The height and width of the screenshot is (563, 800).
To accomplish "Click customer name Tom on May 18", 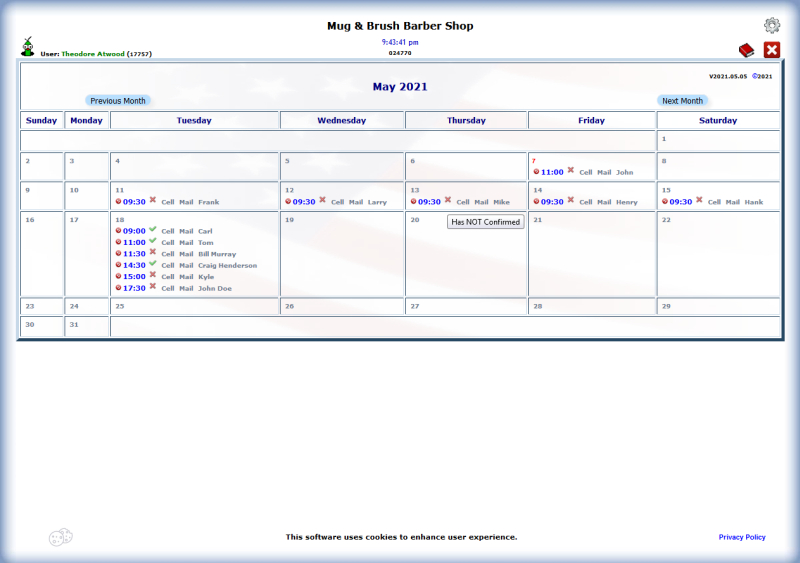I will click(x=206, y=242).
